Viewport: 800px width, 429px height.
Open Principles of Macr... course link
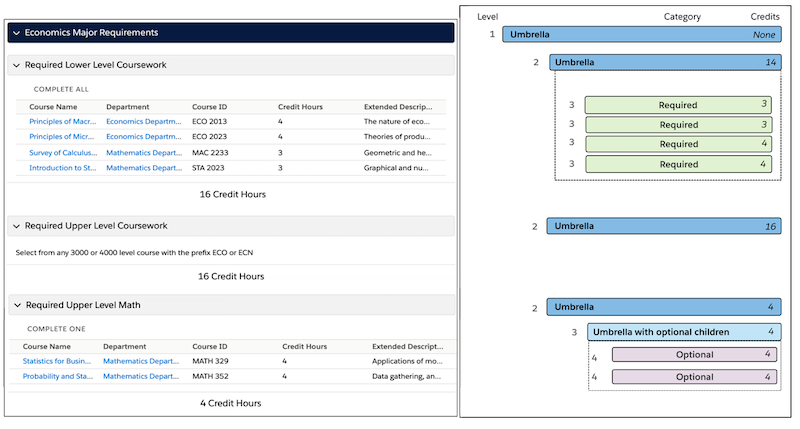coord(63,121)
